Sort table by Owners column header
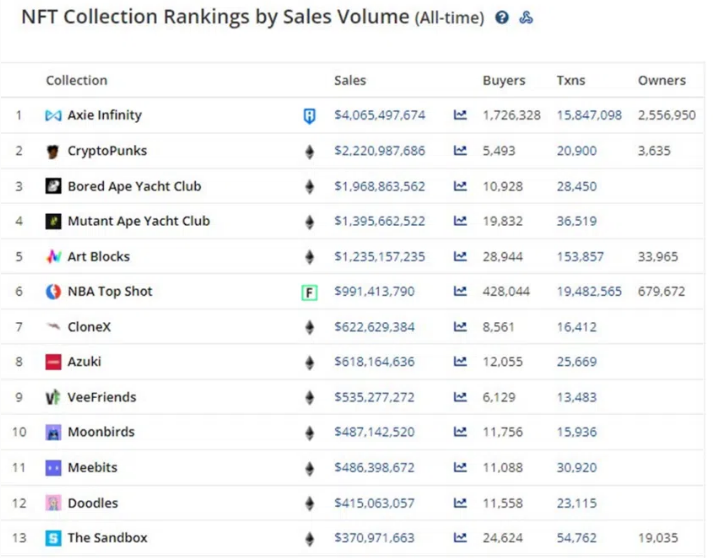713x558 pixels. tap(661, 80)
